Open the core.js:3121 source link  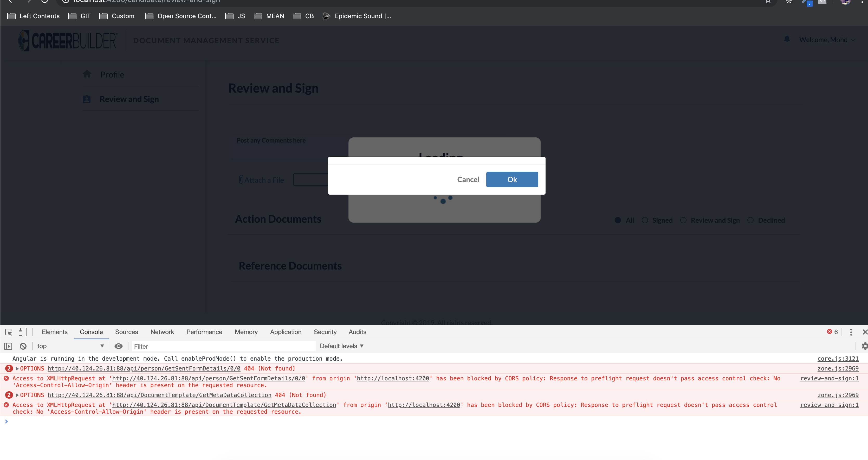(838, 359)
